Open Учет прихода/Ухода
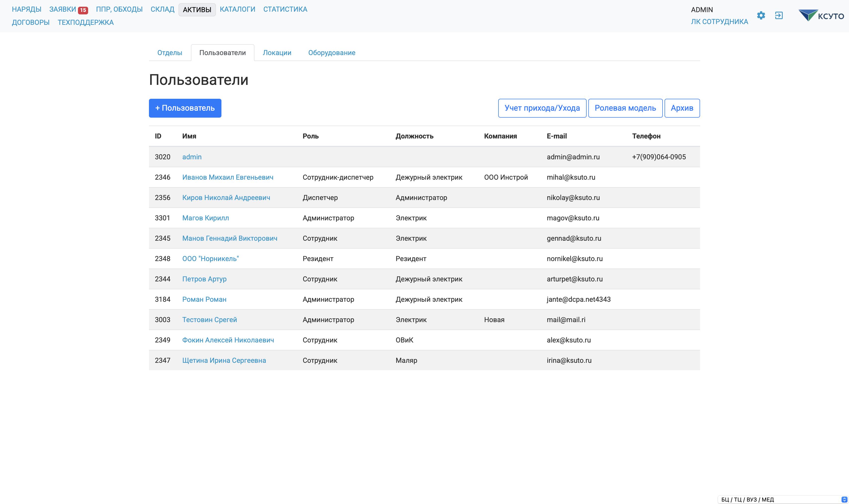The image size is (849, 504). [542, 108]
